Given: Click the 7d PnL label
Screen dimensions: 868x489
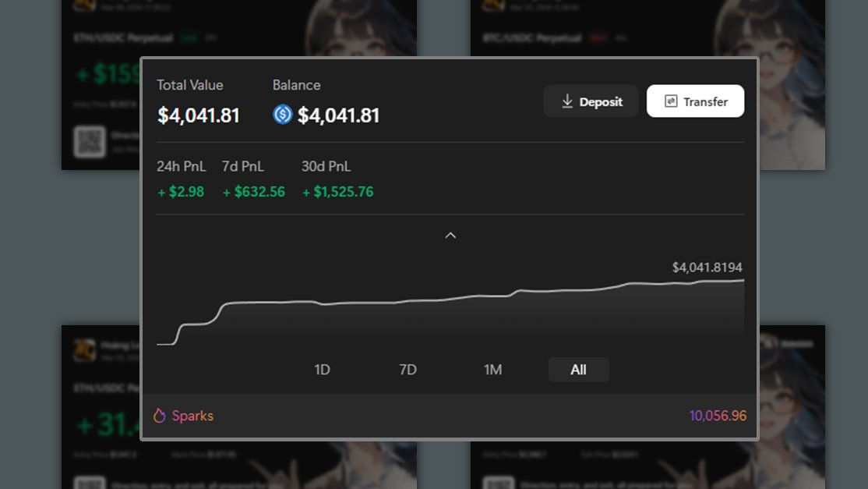Looking at the screenshot, I should (243, 166).
